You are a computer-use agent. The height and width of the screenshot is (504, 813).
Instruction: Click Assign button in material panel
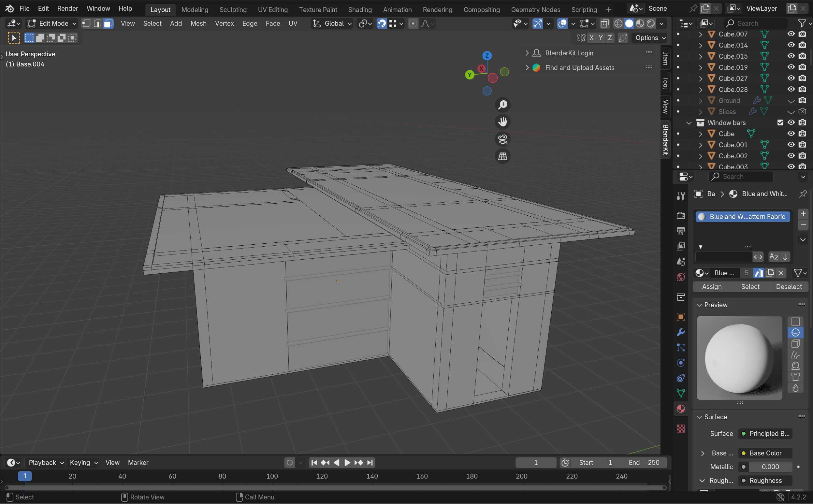coord(711,286)
